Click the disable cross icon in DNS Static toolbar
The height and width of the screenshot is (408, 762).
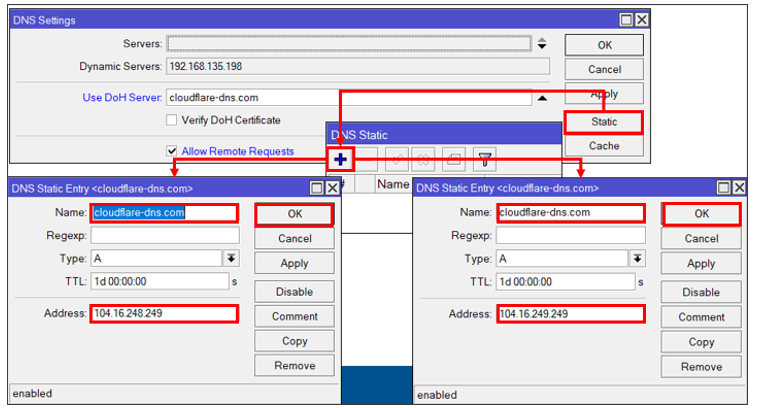click(x=423, y=159)
